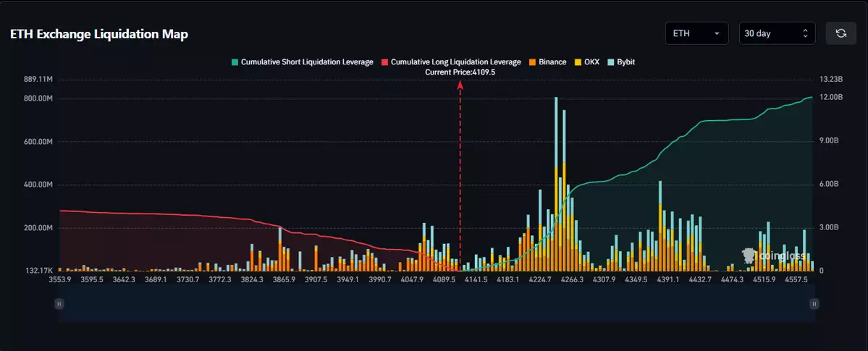Click the refresh icon button
Viewport: 868px width, 351px height.
pyautogui.click(x=840, y=33)
